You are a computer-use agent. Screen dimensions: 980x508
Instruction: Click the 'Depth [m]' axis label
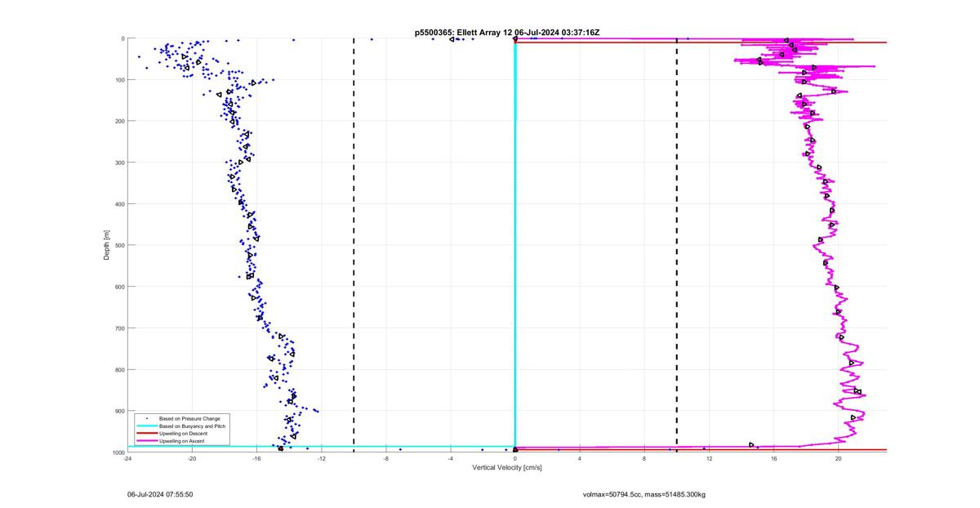click(x=107, y=245)
